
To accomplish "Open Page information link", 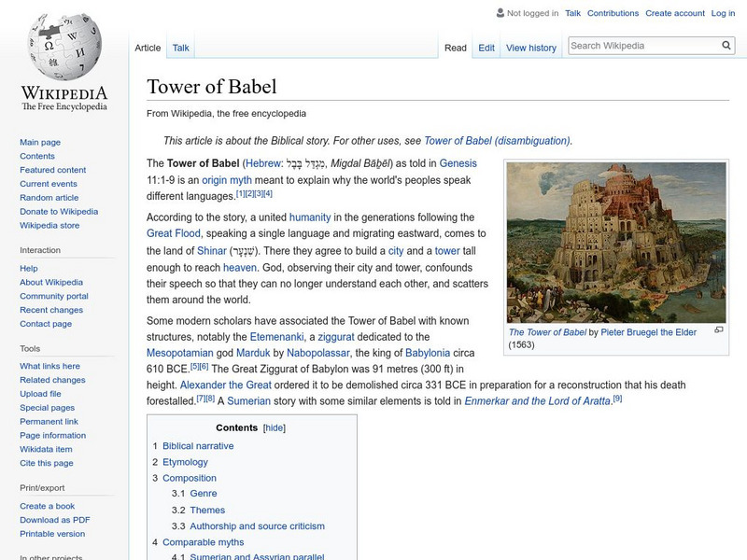I will pyautogui.click(x=53, y=435).
